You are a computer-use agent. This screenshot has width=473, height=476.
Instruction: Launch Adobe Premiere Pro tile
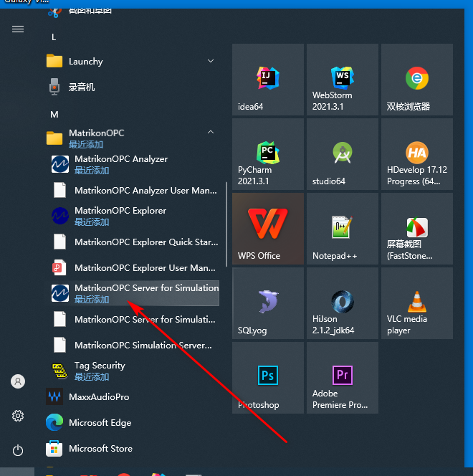[x=343, y=378]
